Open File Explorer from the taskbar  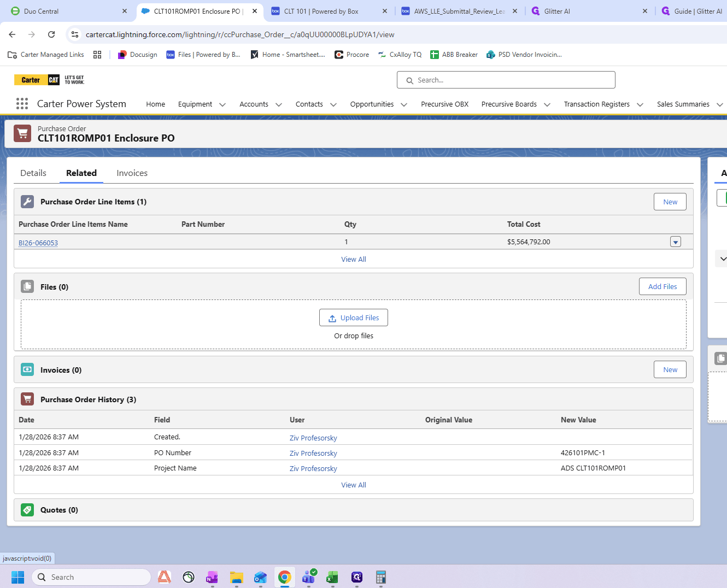click(236, 577)
